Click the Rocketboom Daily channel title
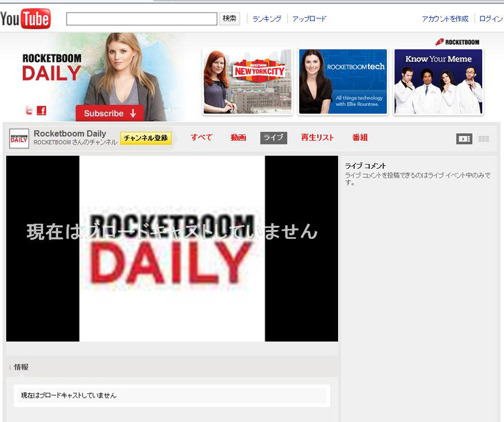This screenshot has height=422, width=504. 70,133
